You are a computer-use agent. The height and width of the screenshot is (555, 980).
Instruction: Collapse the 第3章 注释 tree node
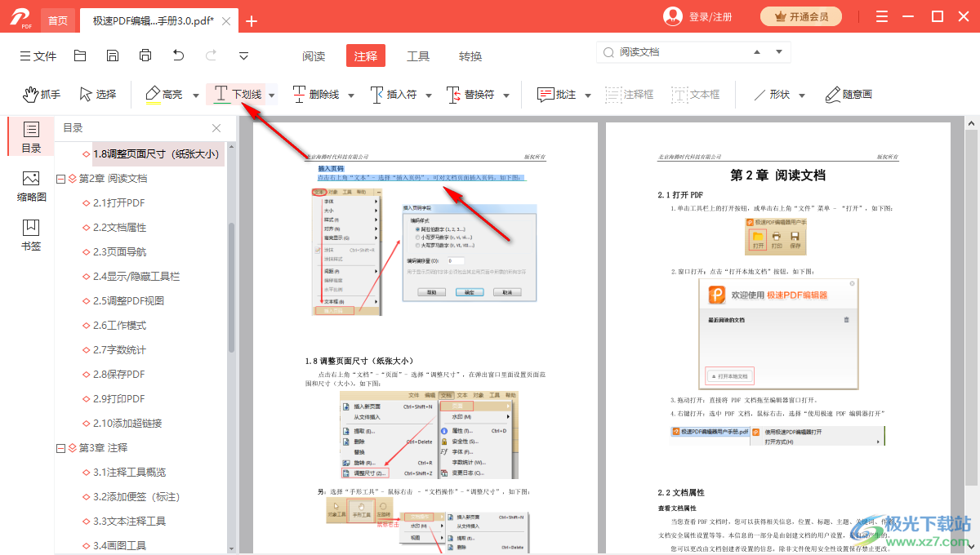pyautogui.click(x=60, y=448)
